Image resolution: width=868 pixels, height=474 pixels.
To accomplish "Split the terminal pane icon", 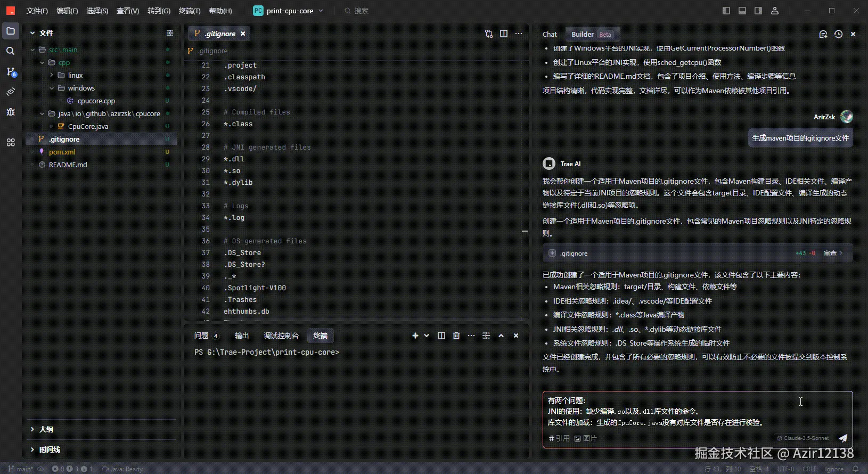I will [x=441, y=336].
